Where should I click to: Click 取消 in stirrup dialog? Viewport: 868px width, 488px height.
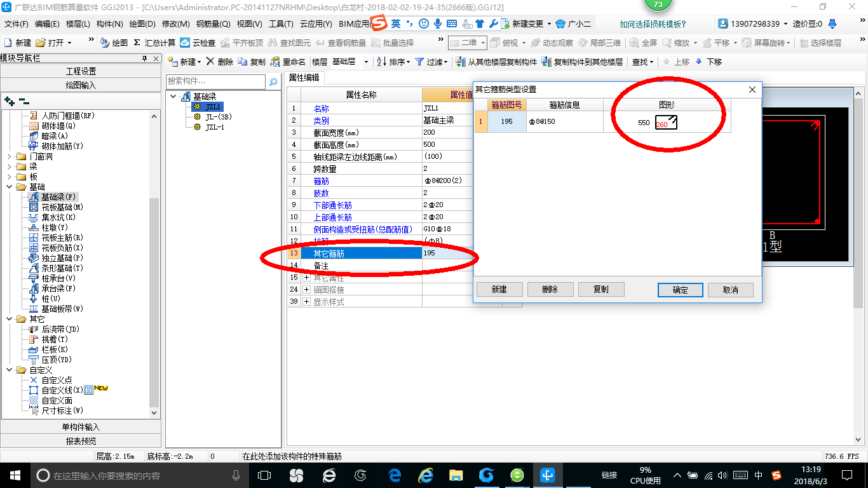pyautogui.click(x=731, y=290)
